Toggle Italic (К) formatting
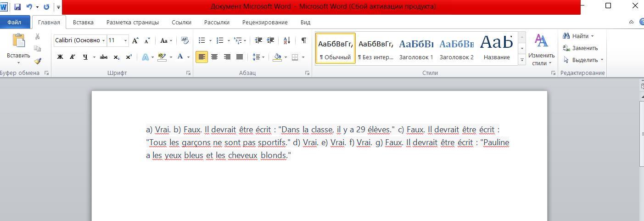Image resolution: width=644 pixels, height=221 pixels. pyautogui.click(x=72, y=57)
